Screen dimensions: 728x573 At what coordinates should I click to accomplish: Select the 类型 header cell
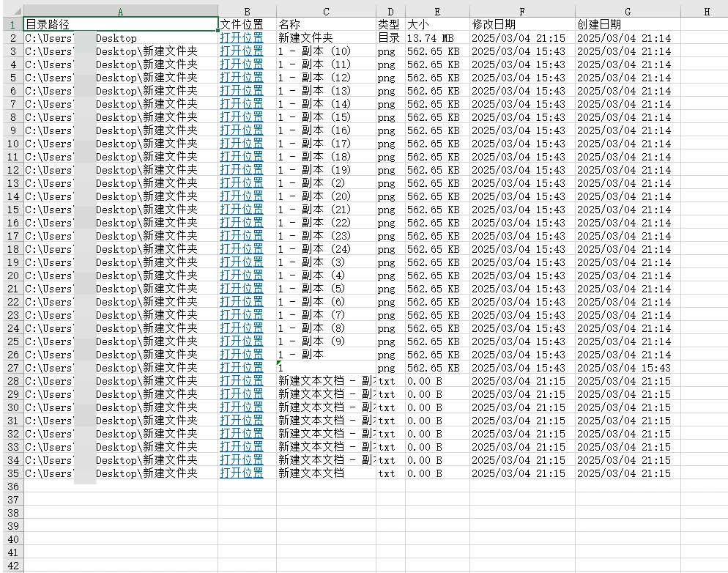click(389, 24)
